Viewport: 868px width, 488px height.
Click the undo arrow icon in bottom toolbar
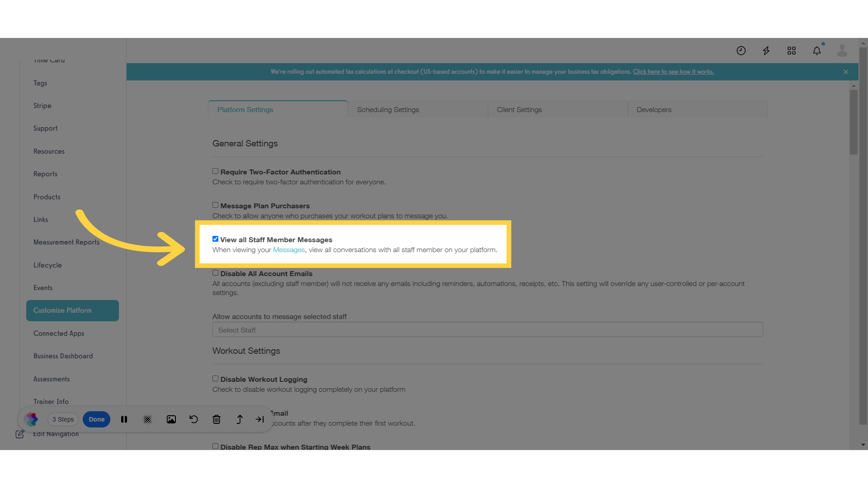coord(194,419)
